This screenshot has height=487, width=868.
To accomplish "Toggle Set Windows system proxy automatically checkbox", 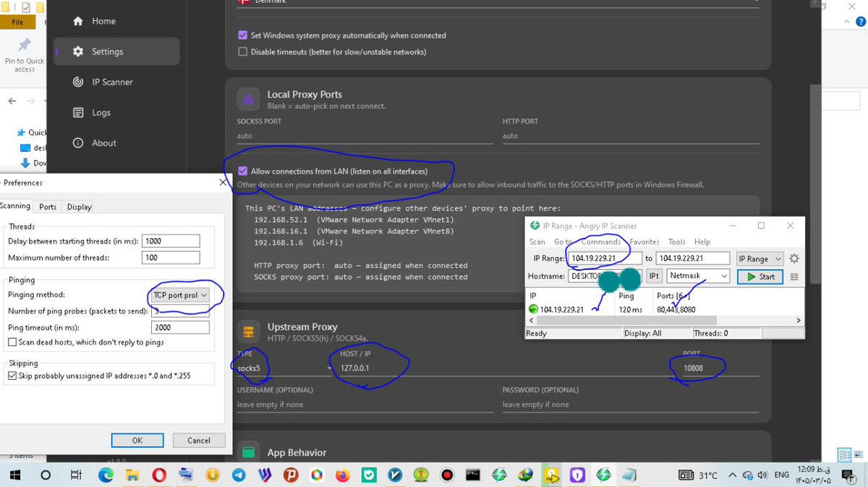I will click(x=243, y=35).
